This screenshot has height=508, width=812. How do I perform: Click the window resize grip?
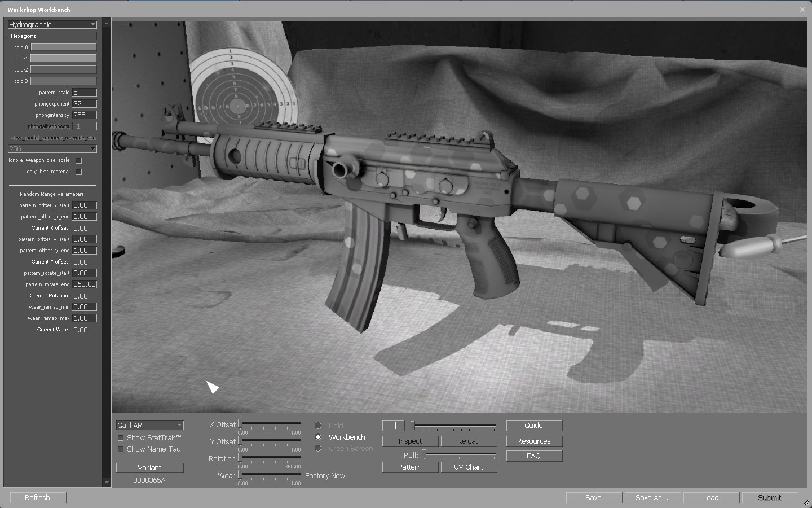tap(806, 502)
